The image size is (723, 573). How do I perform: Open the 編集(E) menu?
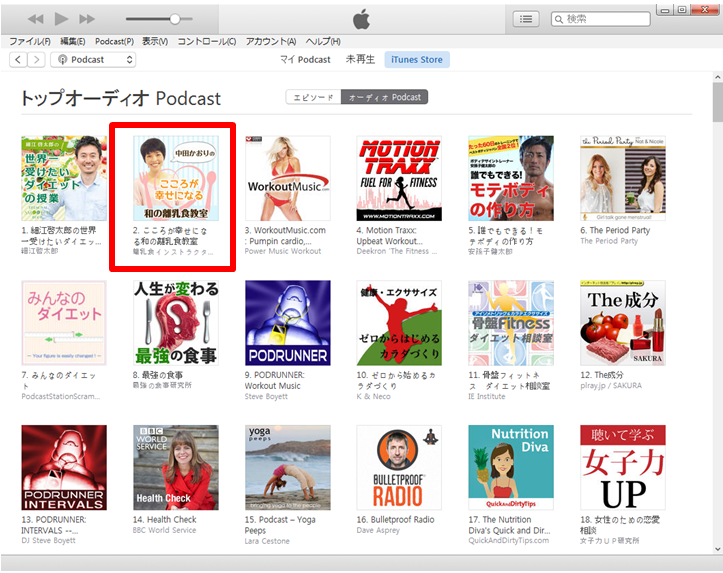[x=73, y=41]
